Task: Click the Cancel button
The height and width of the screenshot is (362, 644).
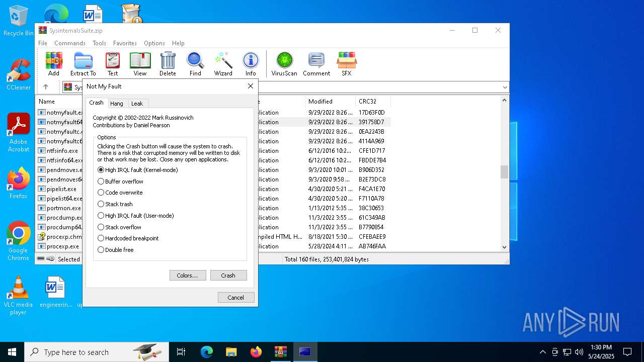Action: (x=236, y=298)
